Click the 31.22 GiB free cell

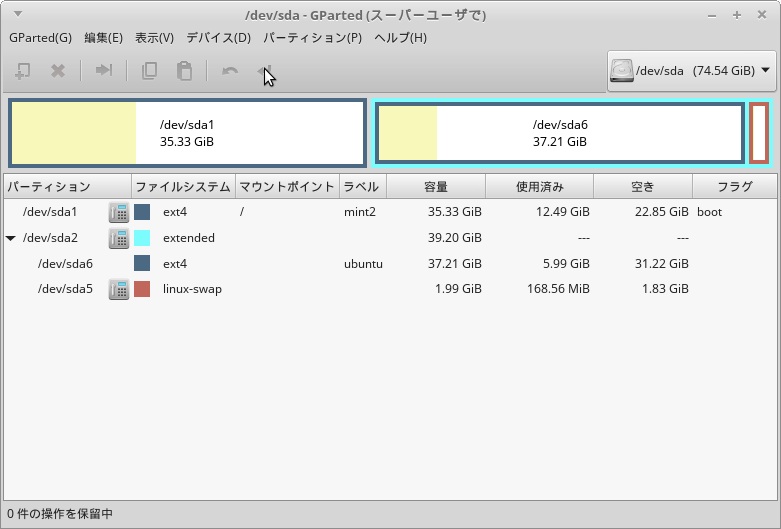661,264
